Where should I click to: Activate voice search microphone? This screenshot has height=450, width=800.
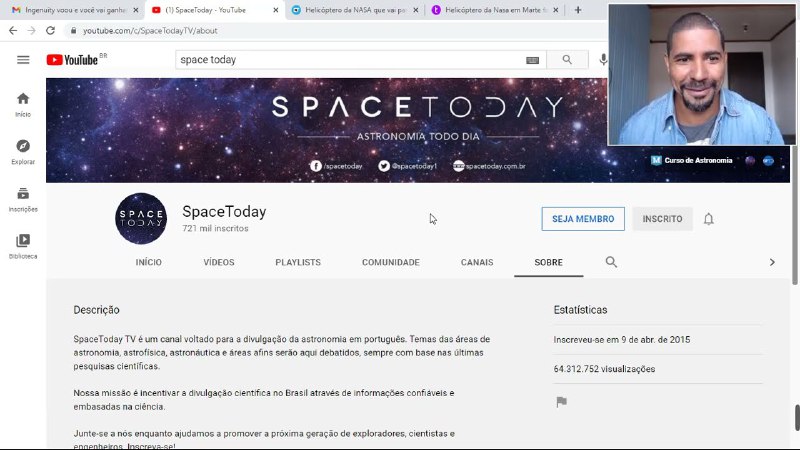click(603, 60)
